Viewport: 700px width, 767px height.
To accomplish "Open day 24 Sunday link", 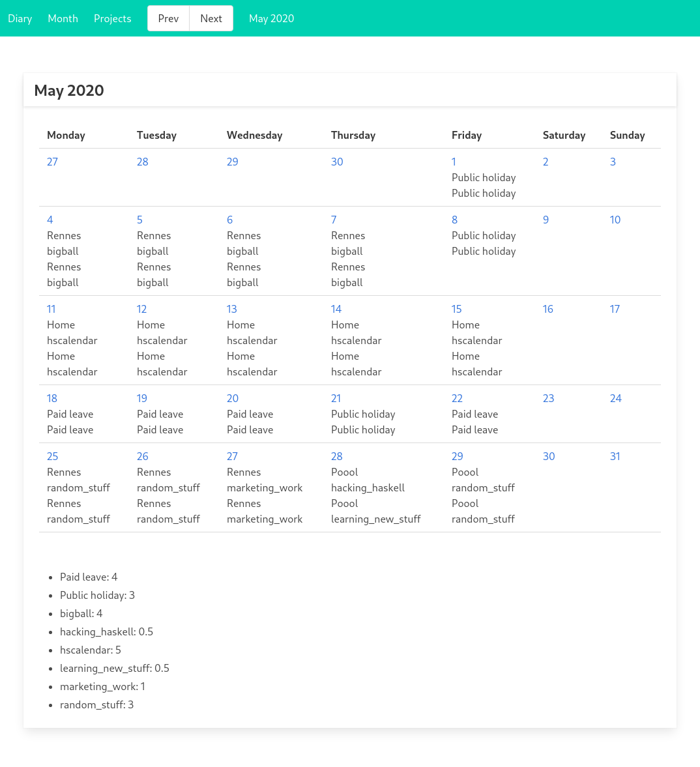I will coord(616,399).
